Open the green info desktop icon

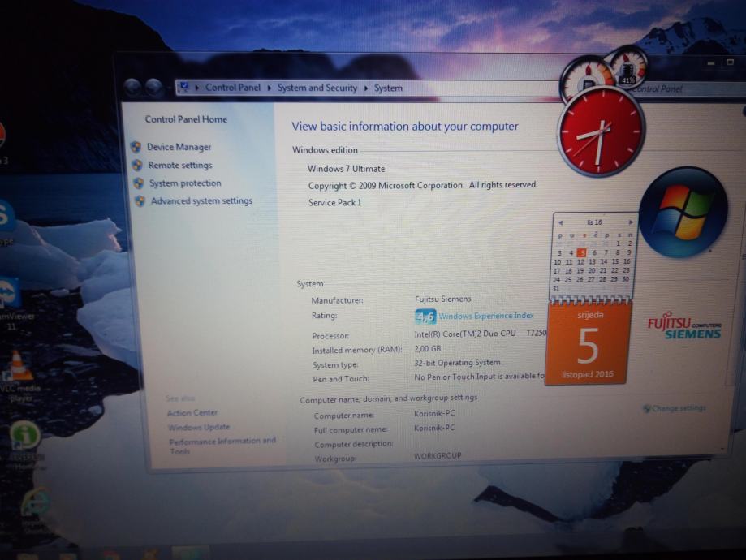[x=24, y=445]
